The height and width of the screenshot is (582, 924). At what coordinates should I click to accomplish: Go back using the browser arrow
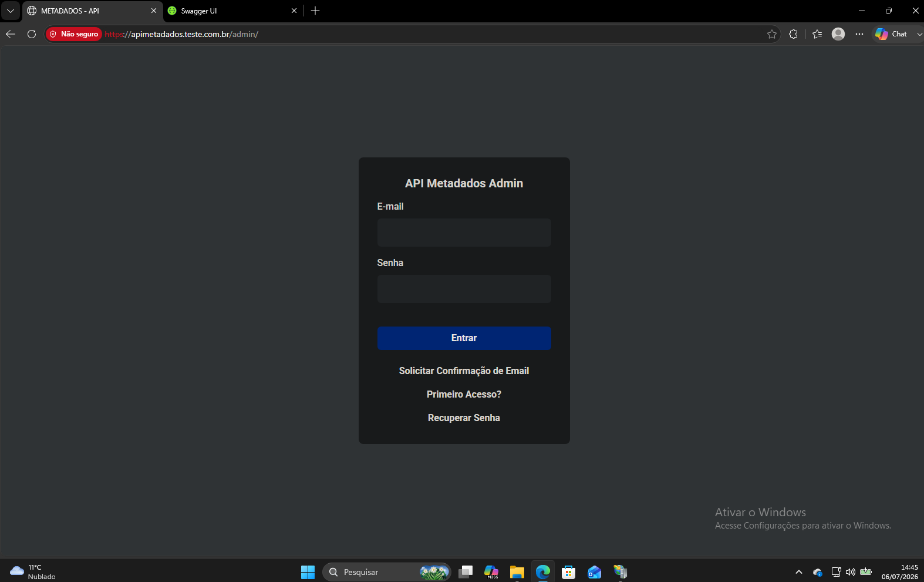point(11,34)
